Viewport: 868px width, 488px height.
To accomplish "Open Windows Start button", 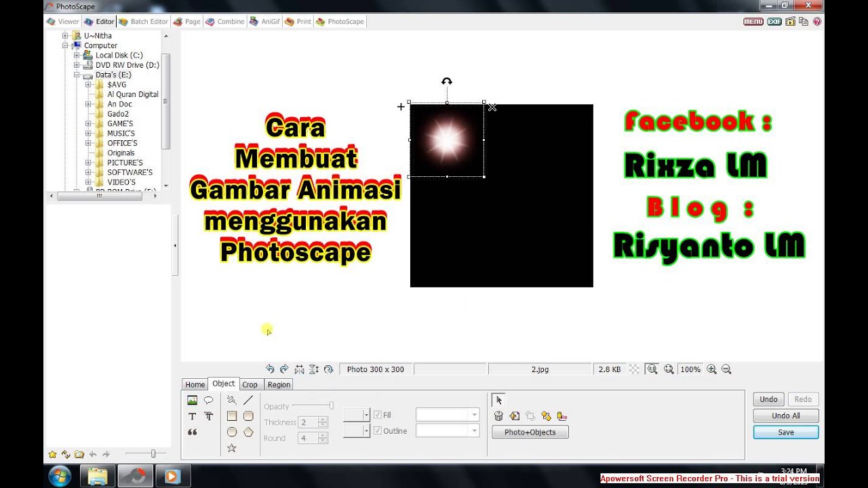I will click(x=60, y=476).
